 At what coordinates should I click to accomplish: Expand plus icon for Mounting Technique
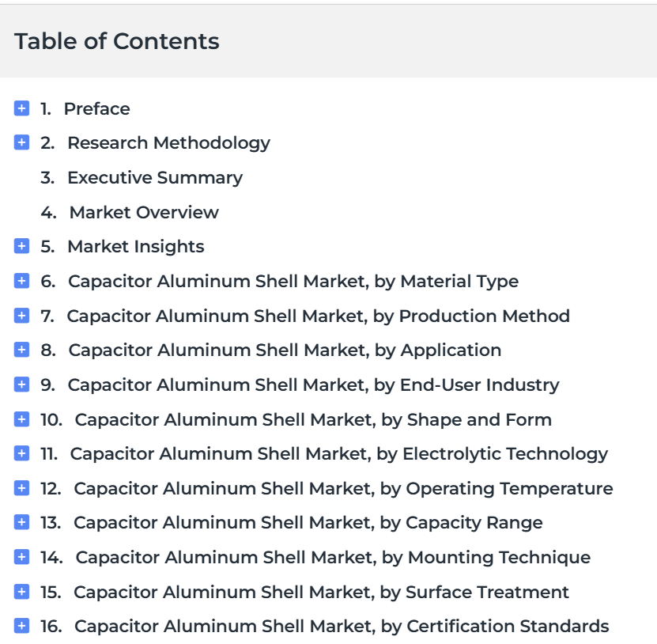[x=22, y=557]
